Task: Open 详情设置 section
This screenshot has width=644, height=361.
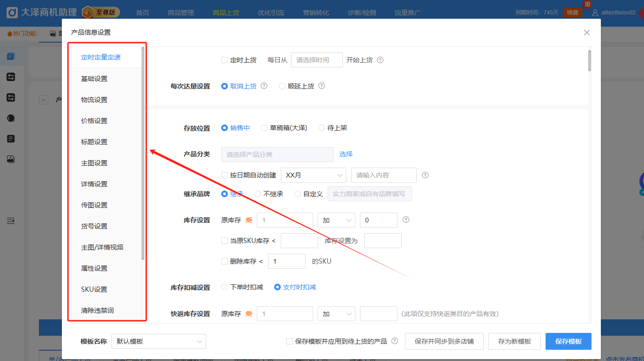Action: [94, 184]
